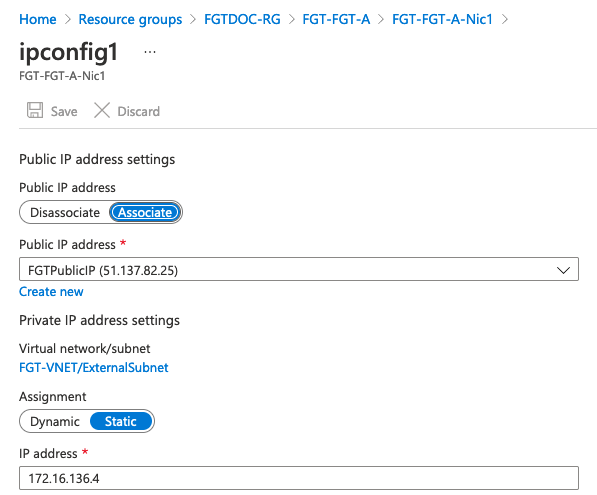Open FGTDOC-RG breadcrumb link
Image resolution: width=597 pixels, height=495 pixels.
coord(242,19)
